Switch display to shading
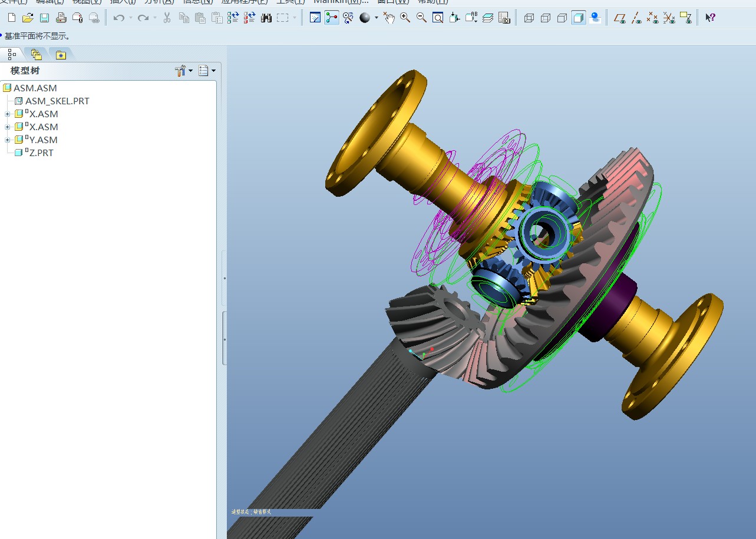This screenshot has height=539, width=756. click(x=579, y=18)
